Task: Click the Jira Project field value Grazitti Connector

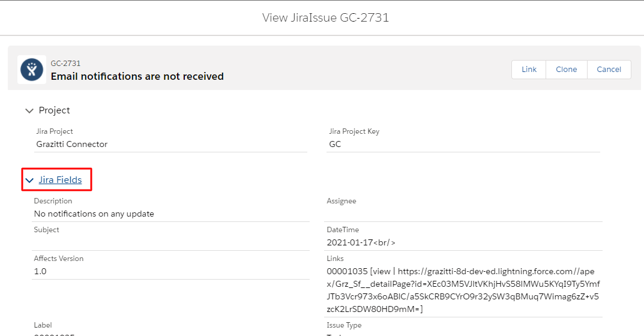Action: [x=72, y=144]
